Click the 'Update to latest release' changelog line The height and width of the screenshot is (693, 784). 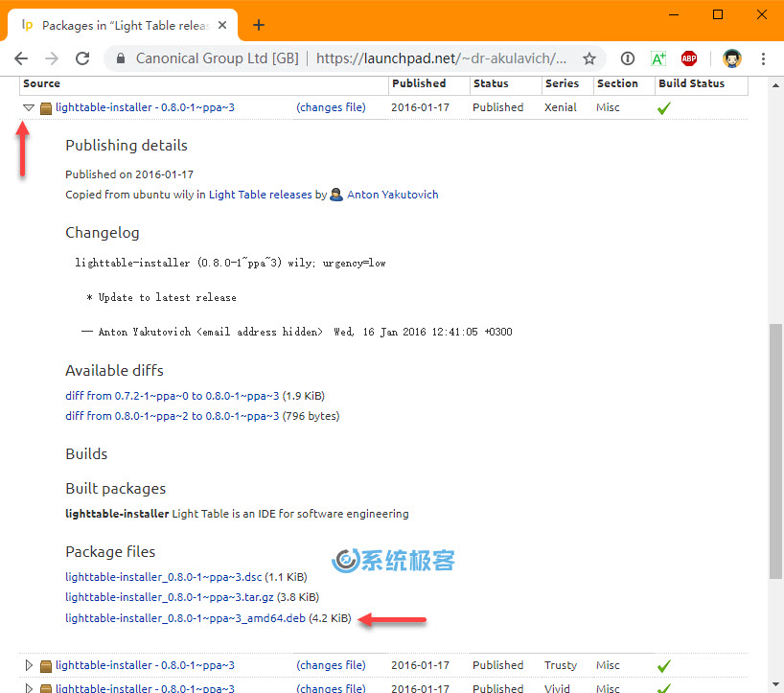point(162,297)
